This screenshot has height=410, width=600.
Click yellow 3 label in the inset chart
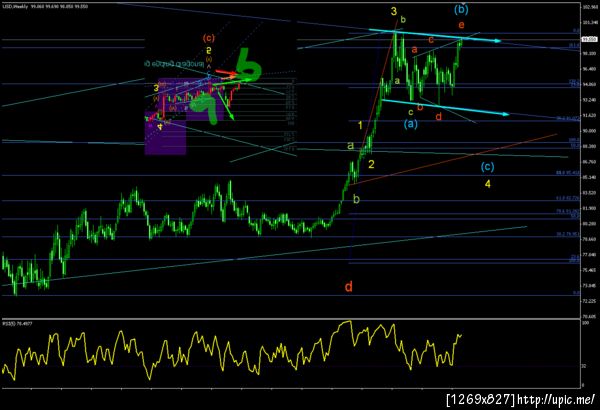tap(156, 88)
